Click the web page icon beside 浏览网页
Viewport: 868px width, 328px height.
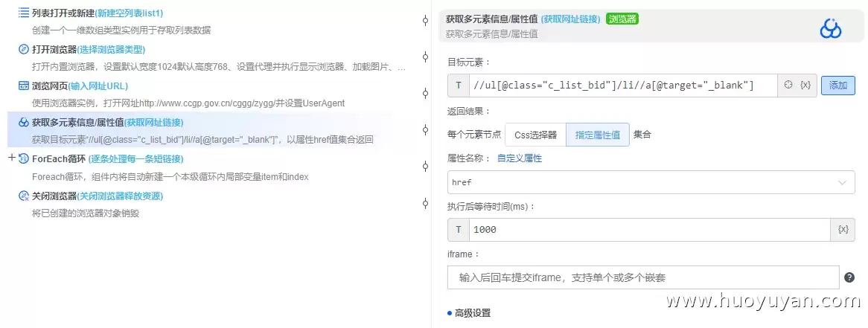(x=24, y=86)
